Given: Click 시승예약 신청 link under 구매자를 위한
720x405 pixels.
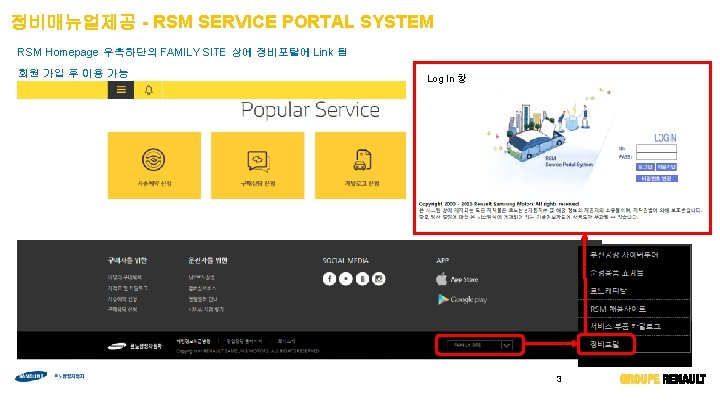Looking at the screenshot, I should tap(123, 299).
